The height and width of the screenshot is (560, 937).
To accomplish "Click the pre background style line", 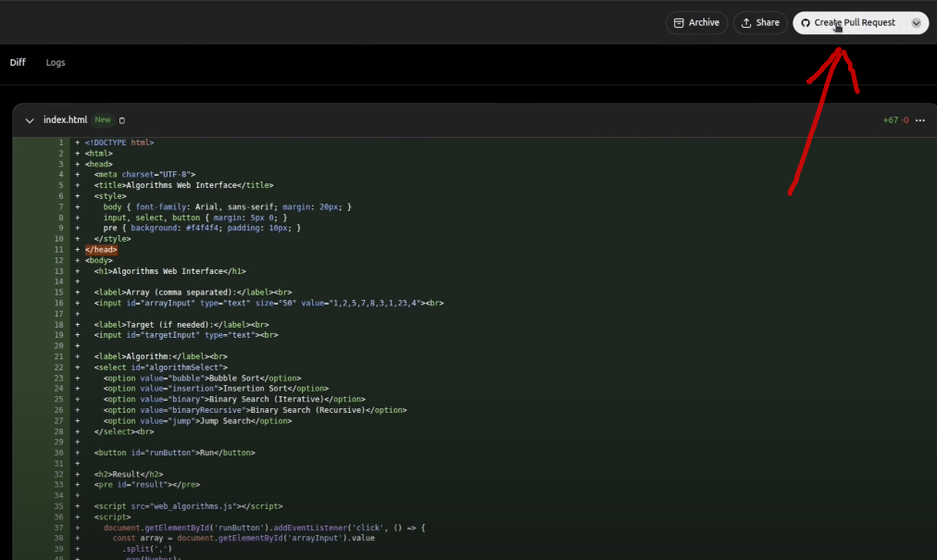I will coord(202,228).
